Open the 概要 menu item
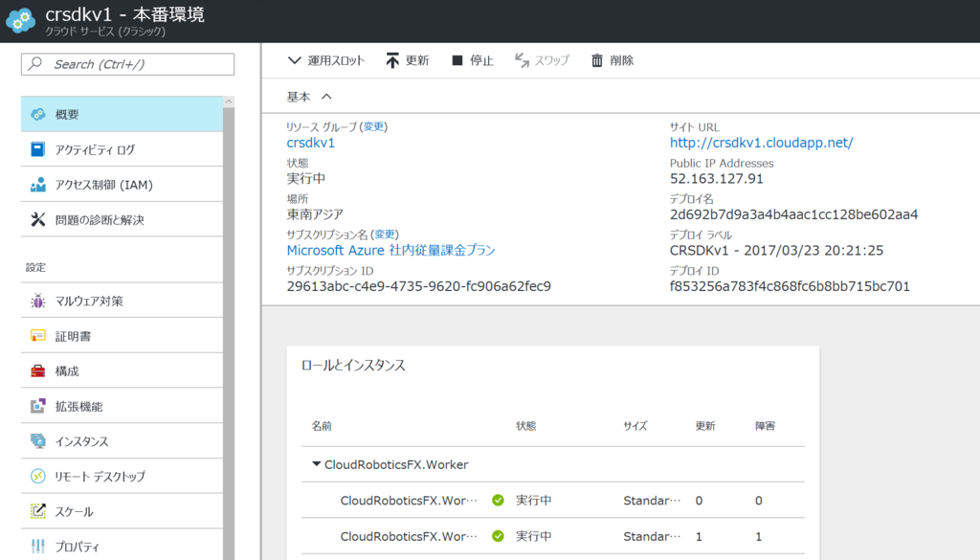The width and height of the screenshot is (980, 560). pos(122,114)
